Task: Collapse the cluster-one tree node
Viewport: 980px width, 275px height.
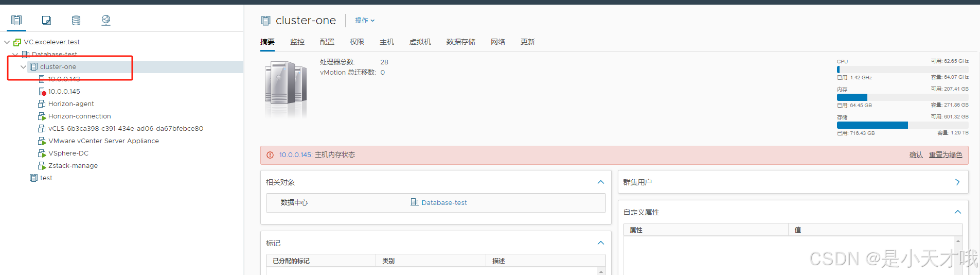Action: click(24, 67)
